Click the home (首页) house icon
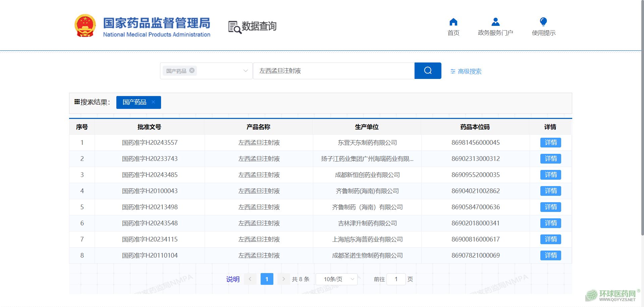Screen dimensions: 644x307 coord(453,22)
